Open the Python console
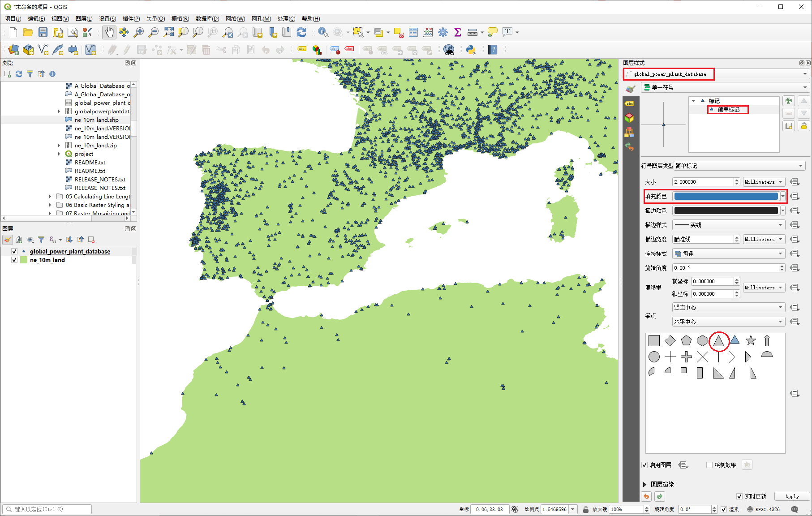The width and height of the screenshot is (812, 516). click(471, 50)
